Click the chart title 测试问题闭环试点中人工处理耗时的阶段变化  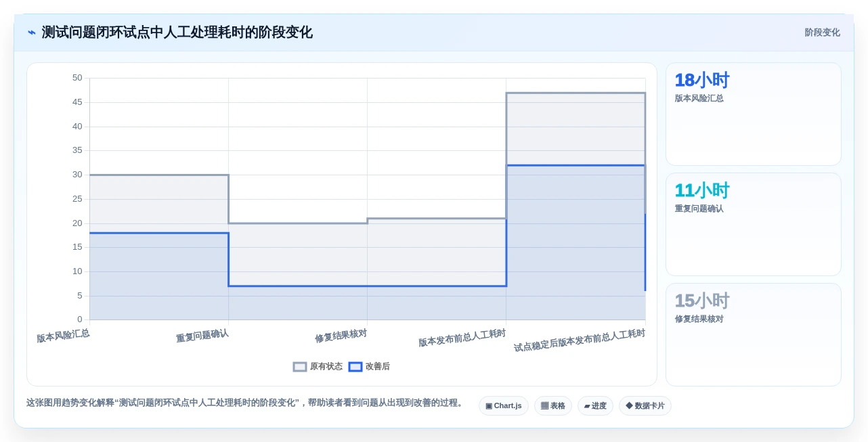pos(177,32)
